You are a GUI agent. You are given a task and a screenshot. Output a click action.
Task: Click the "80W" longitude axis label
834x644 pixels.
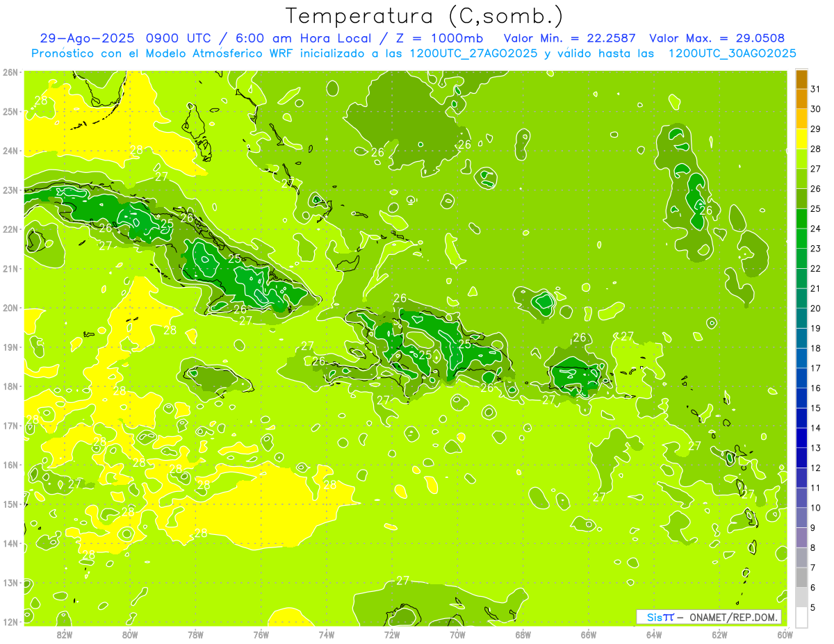[x=129, y=634]
